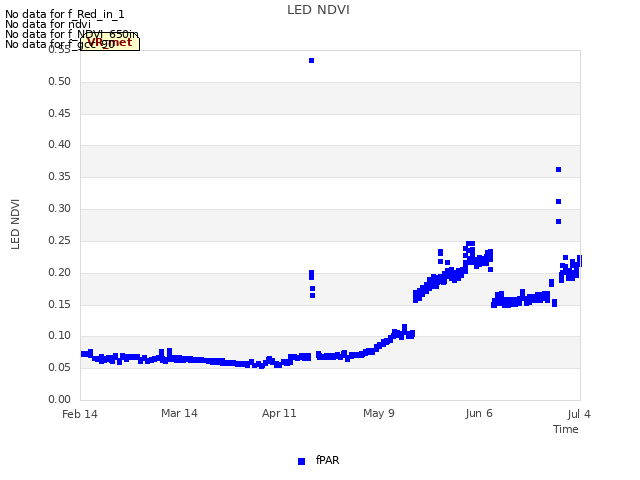
Task: Click the 0.10 y-axis tick label
Action: click(60, 336)
